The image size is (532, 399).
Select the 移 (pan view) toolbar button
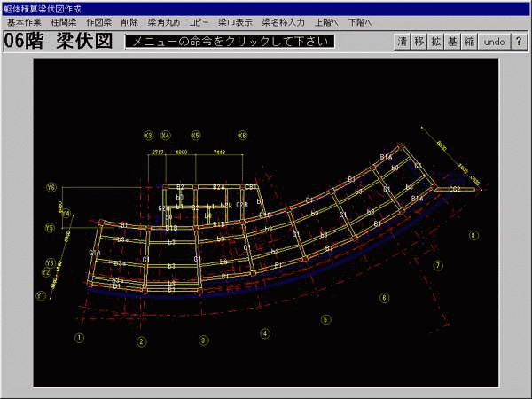point(419,42)
